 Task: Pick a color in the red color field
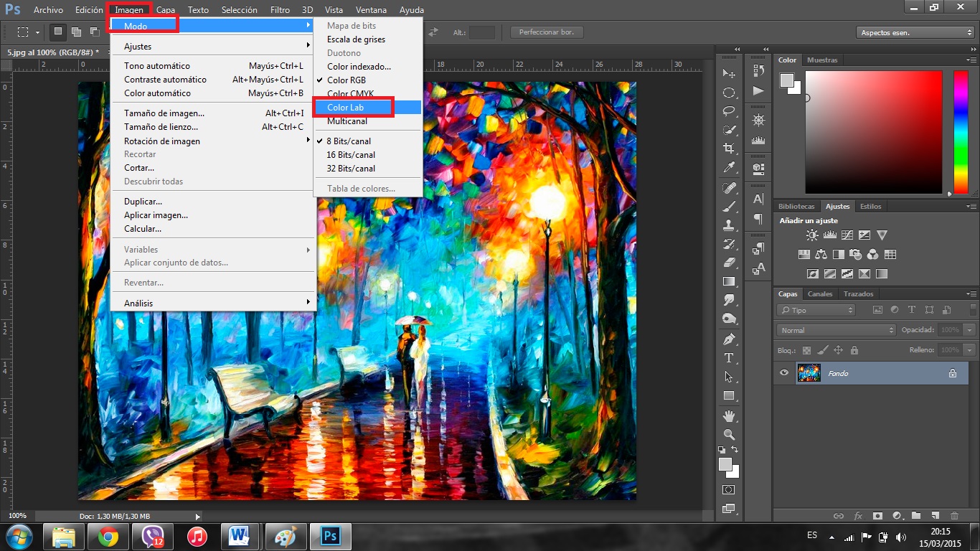tap(874, 132)
